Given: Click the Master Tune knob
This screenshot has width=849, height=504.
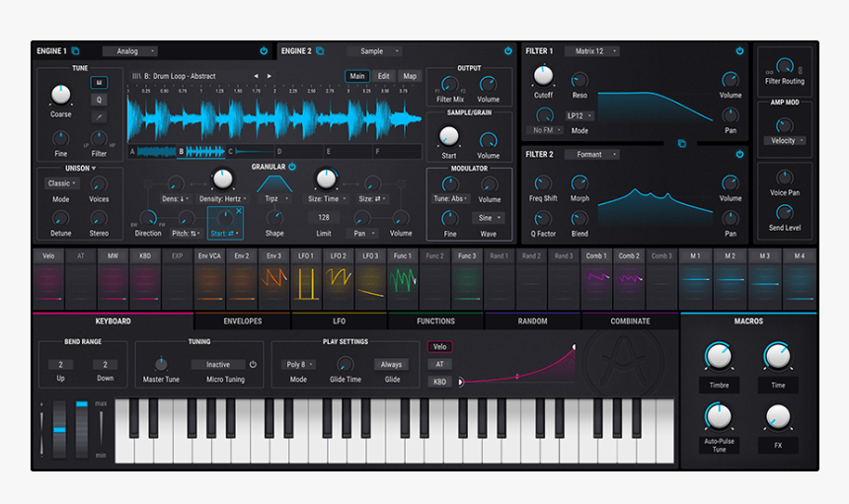Looking at the screenshot, I should [161, 364].
